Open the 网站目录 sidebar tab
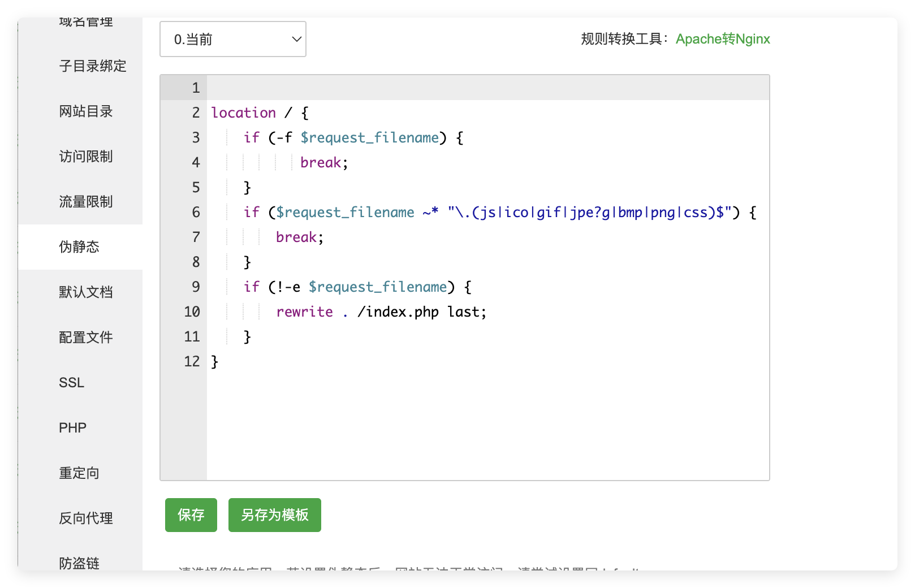 (80, 111)
